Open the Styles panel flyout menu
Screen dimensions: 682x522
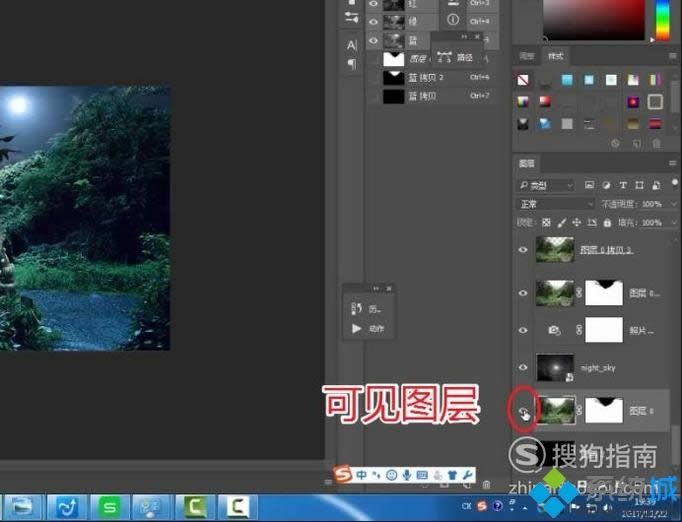pos(672,56)
